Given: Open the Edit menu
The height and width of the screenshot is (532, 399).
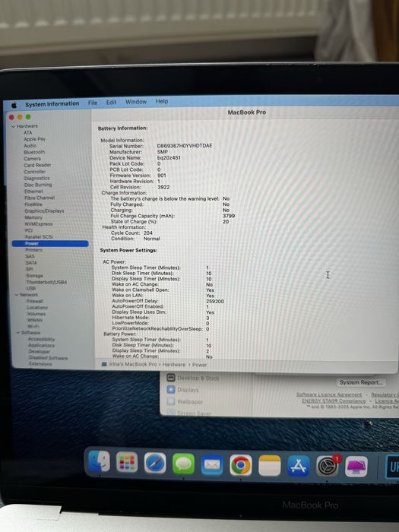Looking at the screenshot, I should pos(111,102).
